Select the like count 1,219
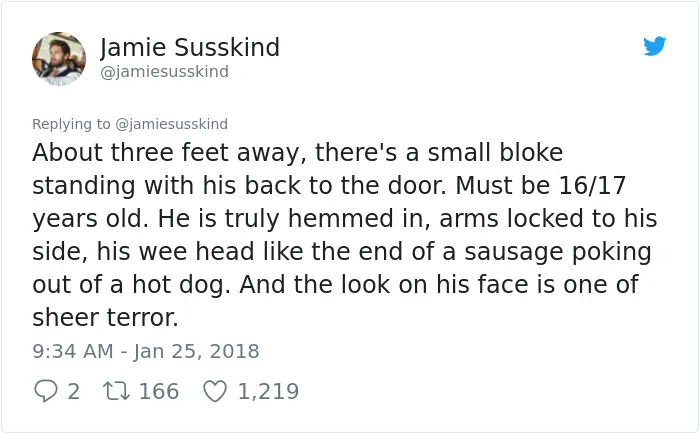 click(268, 392)
